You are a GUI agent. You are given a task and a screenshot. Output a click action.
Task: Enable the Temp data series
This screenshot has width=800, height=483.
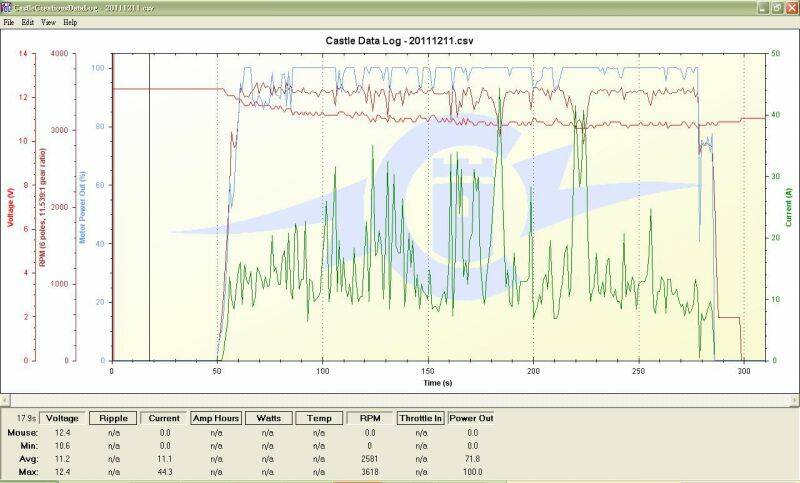pos(319,419)
